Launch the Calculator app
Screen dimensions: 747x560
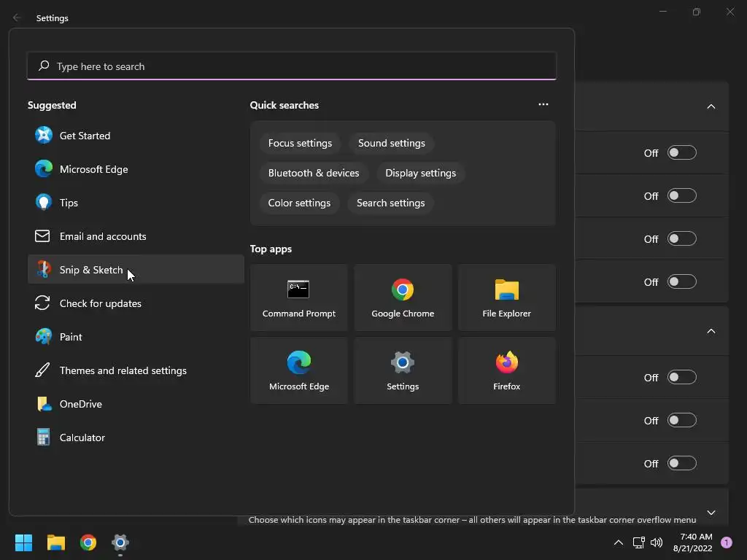click(136, 437)
